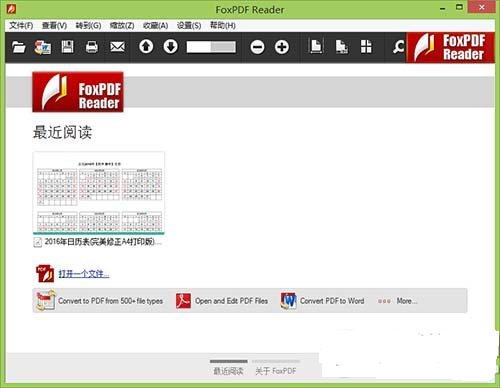
Task: Click the search magnifier icon
Action: click(x=398, y=47)
